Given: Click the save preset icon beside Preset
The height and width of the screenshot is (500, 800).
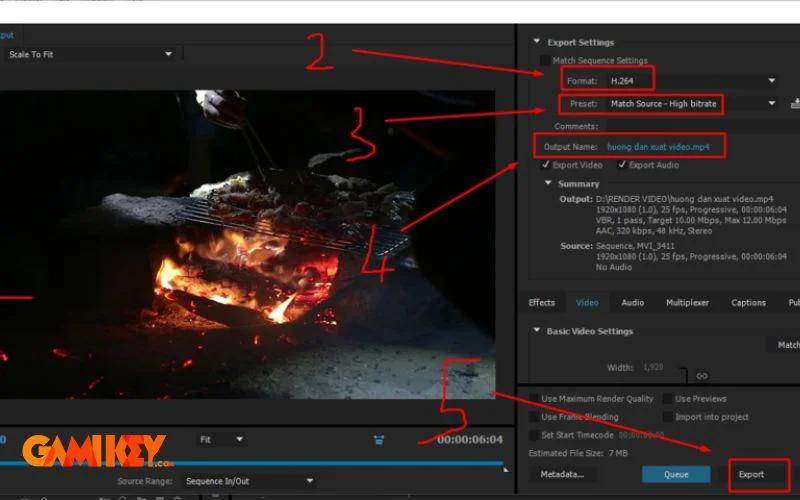Looking at the screenshot, I should pos(795,104).
